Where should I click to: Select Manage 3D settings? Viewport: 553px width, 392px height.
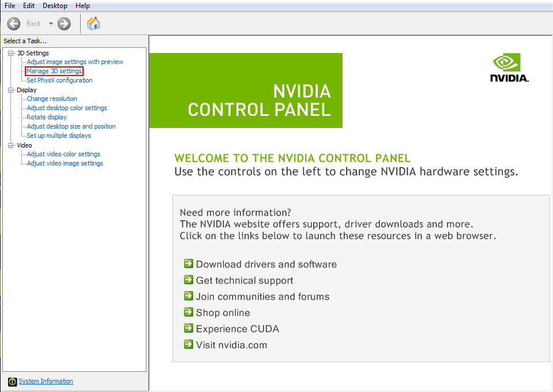(54, 71)
